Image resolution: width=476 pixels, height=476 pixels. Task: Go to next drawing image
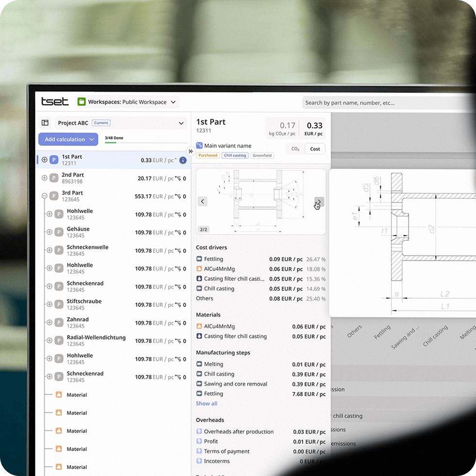[x=319, y=202]
